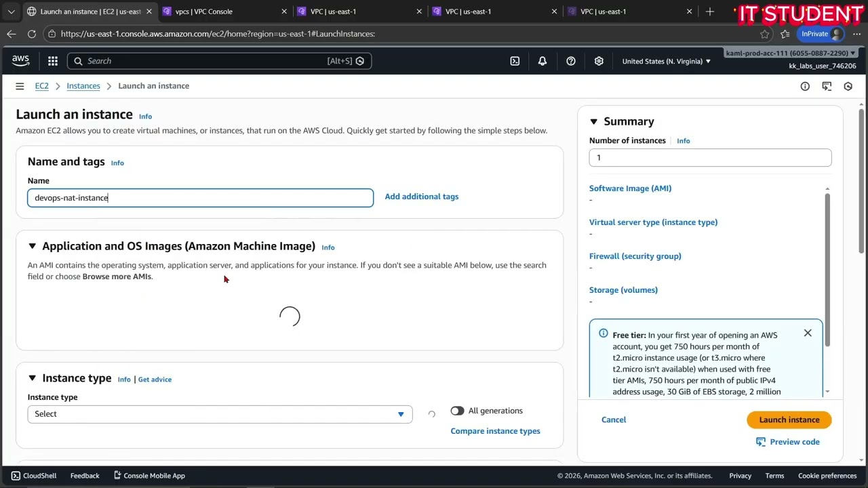Open the AWS home logo
Screen dimensions: 868x488
20,61
